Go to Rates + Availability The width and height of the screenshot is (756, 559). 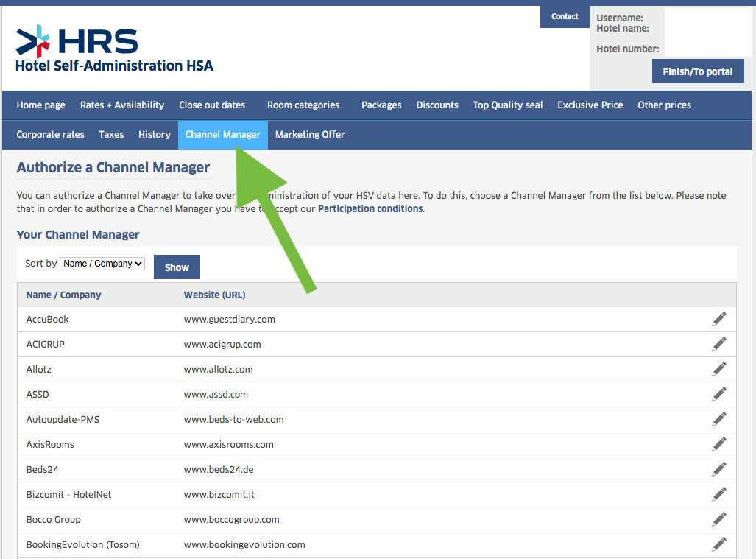coord(122,105)
